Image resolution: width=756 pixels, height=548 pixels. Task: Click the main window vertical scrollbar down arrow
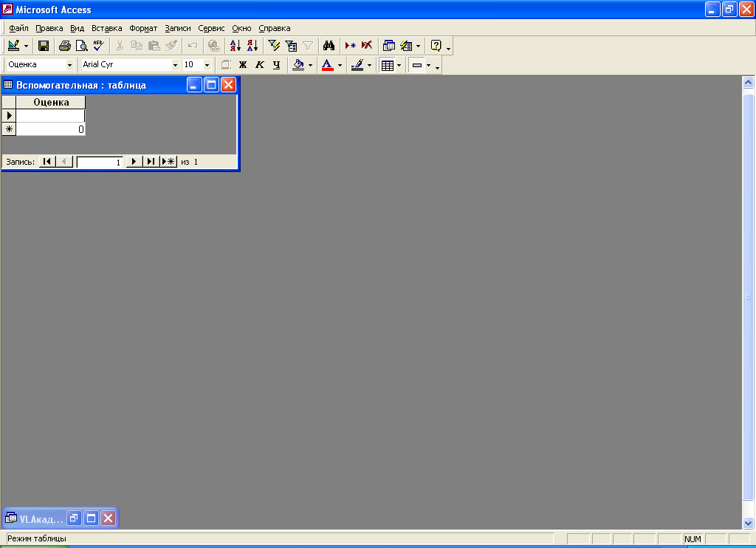pyautogui.click(x=748, y=522)
